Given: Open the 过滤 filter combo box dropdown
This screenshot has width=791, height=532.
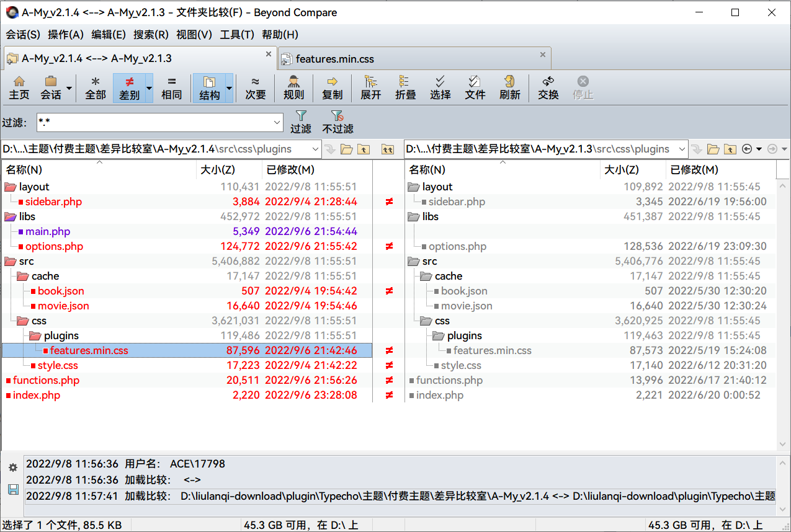Looking at the screenshot, I should point(277,123).
